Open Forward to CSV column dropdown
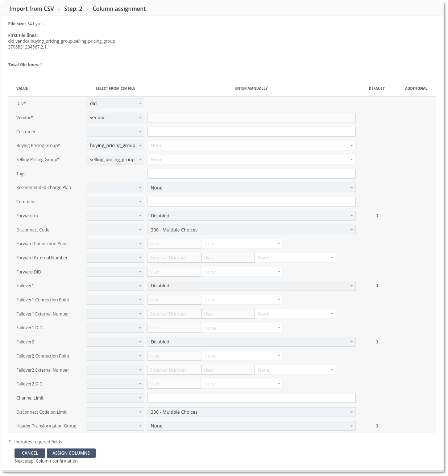The width and height of the screenshot is (448, 476). (x=115, y=216)
